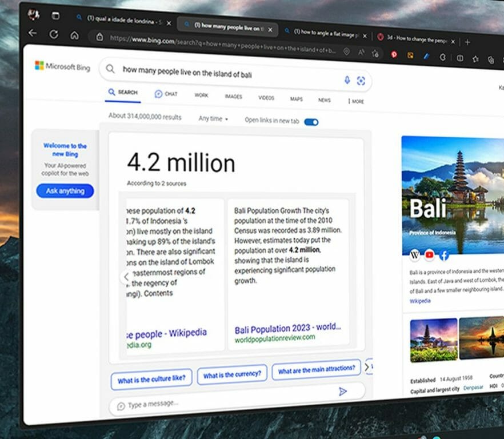Click the browser back arrow

[x=33, y=33]
